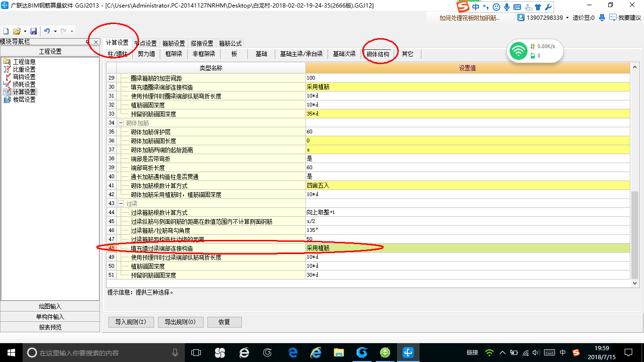This screenshot has width=644, height=362.
Task: Select 计算设置 in navigation tree
Action: [x=19, y=92]
